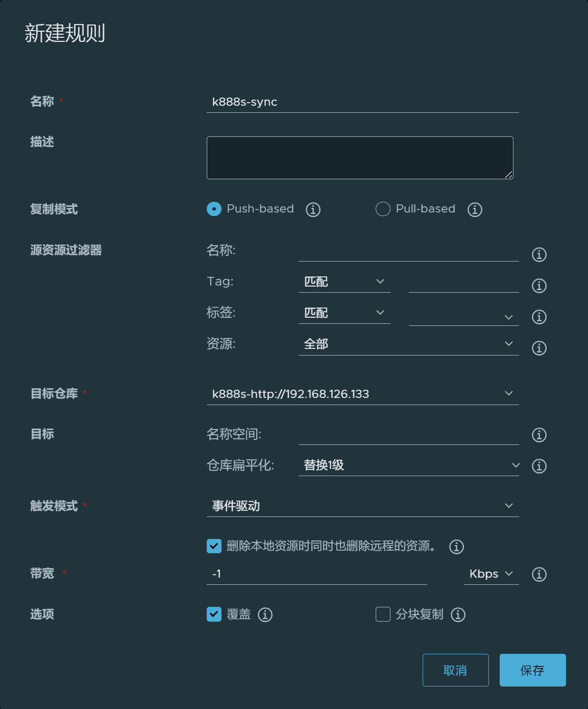Expand the 目标仓库 dropdown
The height and width of the screenshot is (709, 588).
(x=362, y=394)
